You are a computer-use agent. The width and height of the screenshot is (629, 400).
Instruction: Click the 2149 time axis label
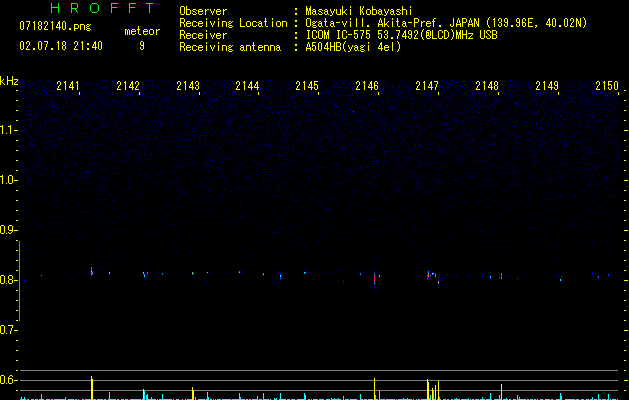(547, 86)
